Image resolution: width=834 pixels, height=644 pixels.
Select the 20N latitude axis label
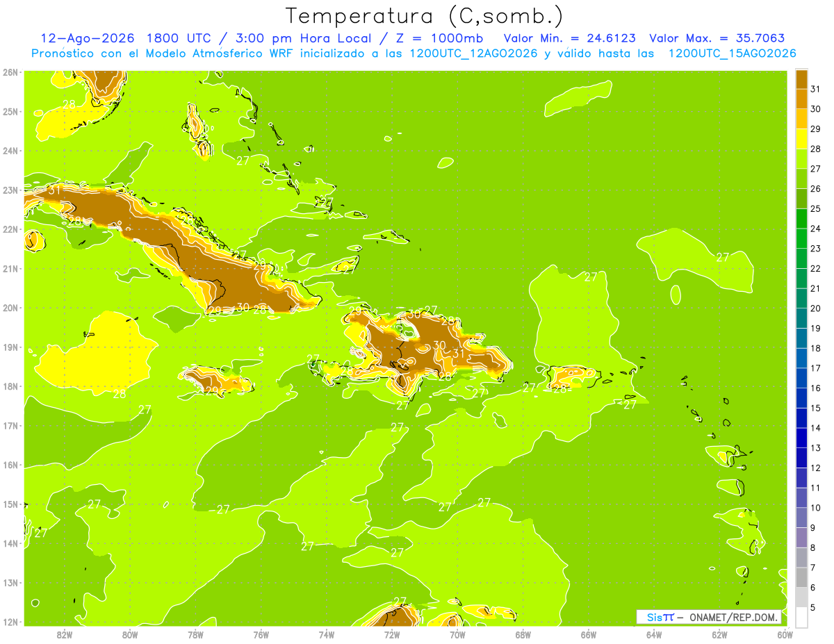click(x=10, y=308)
